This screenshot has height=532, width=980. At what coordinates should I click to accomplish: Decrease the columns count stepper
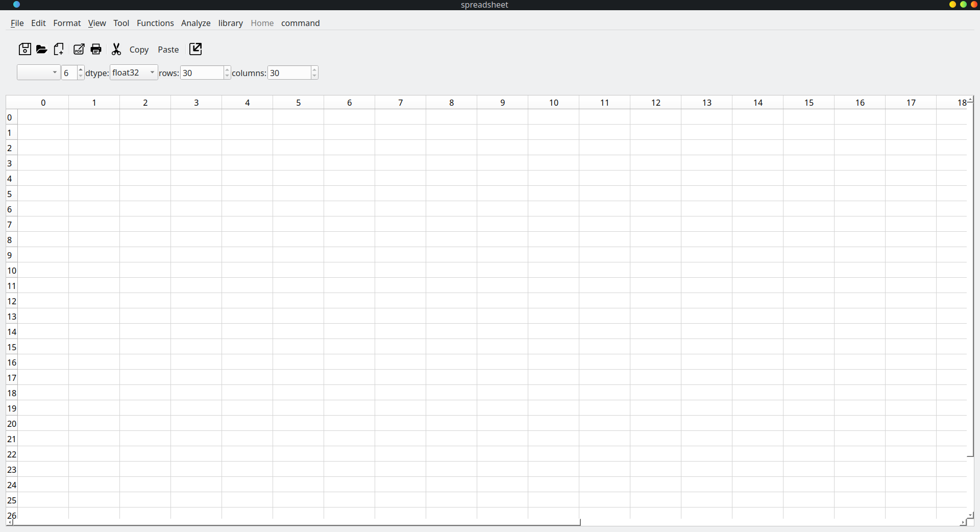(315, 76)
